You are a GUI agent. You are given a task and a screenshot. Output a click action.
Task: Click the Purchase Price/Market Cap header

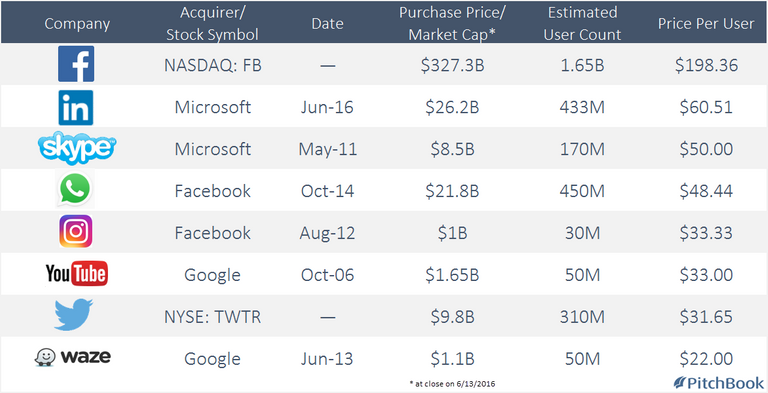tap(452, 24)
